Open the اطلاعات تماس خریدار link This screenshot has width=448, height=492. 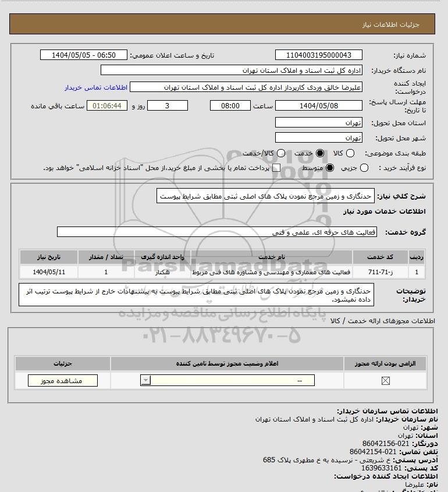pos(96,87)
